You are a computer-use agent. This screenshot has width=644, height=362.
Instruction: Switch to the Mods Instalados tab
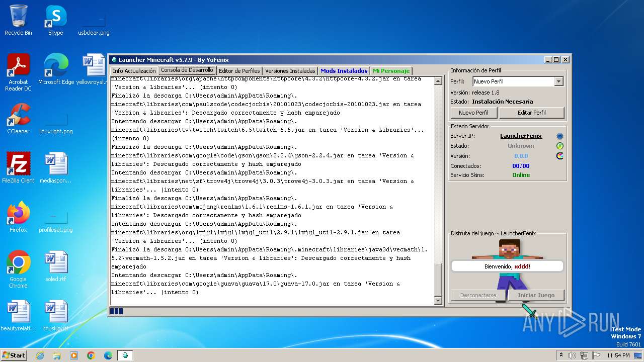point(344,71)
